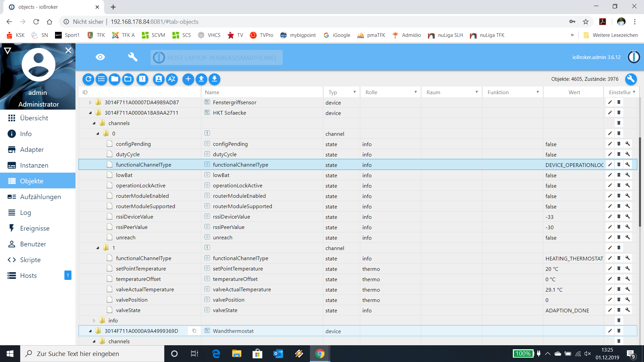The height and width of the screenshot is (362, 644).
Task: Copy ID of Wandthermostat device
Action: pyautogui.click(x=194, y=331)
